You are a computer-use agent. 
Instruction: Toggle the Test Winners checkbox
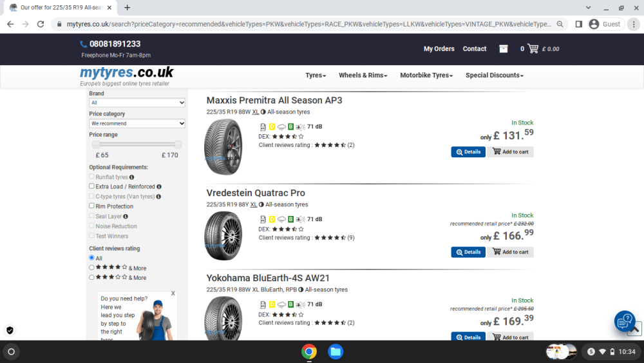click(91, 235)
